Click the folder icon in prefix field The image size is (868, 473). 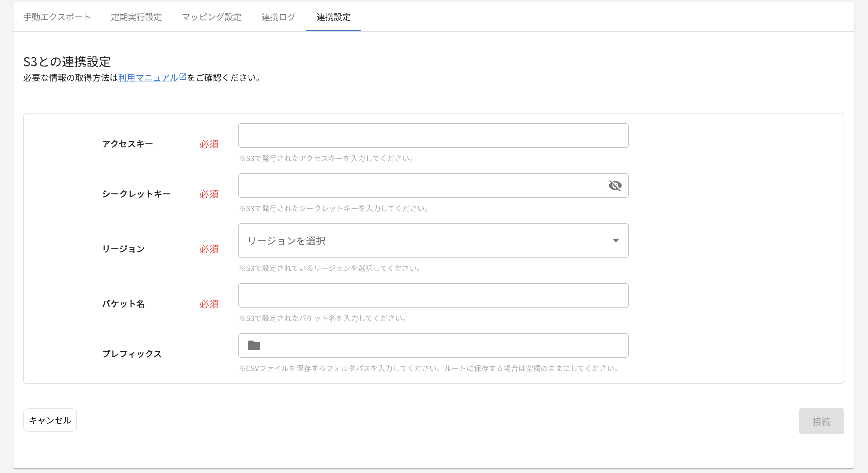coord(254,345)
